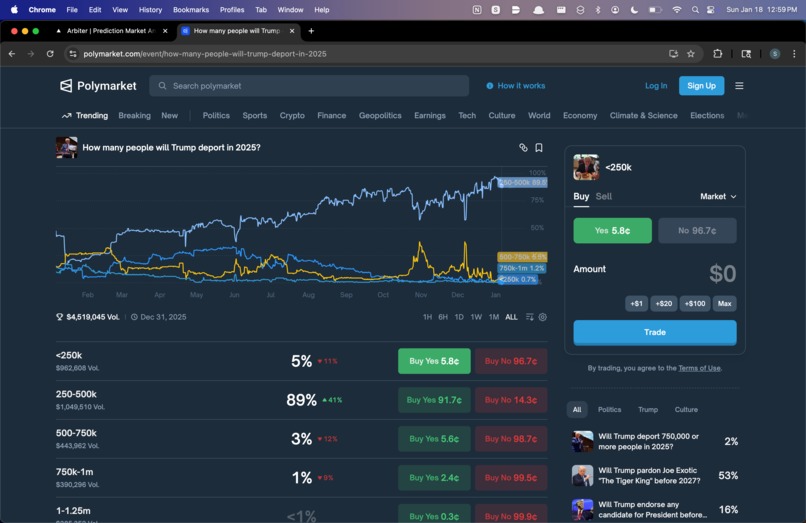Click the address bar URL

(x=205, y=53)
